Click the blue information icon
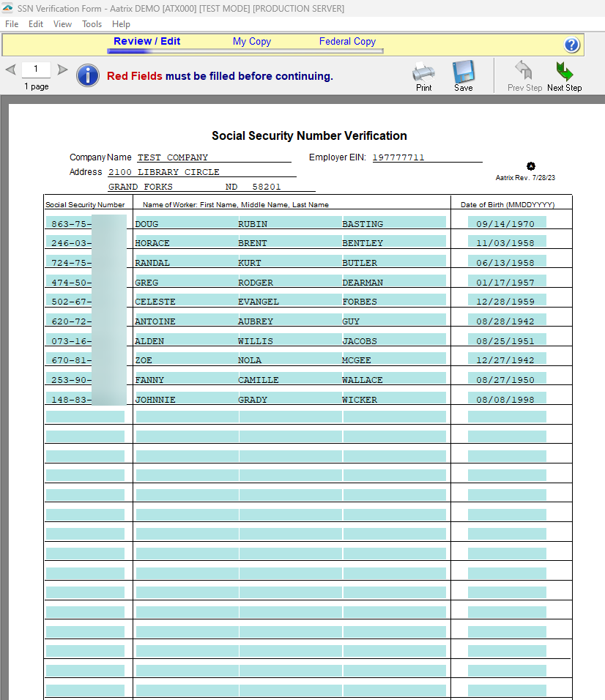 click(x=88, y=75)
